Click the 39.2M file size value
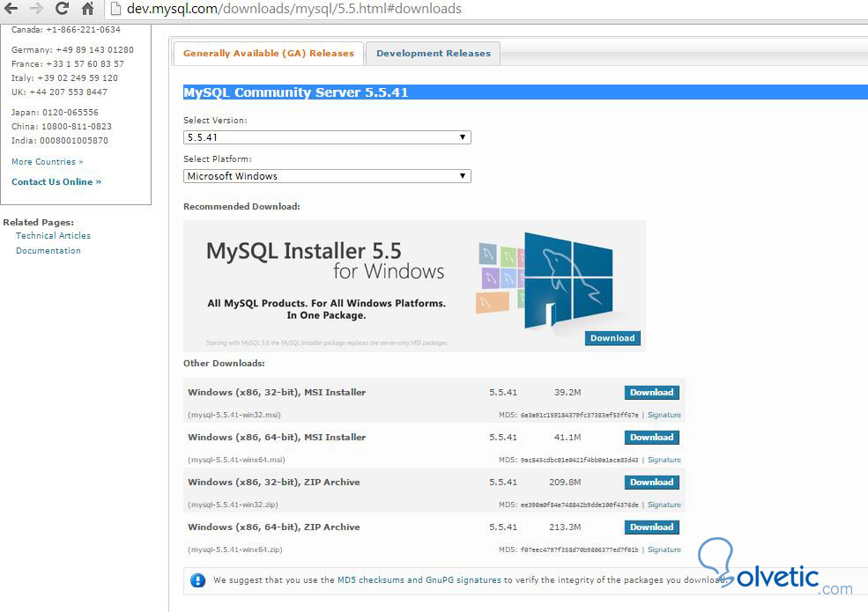The width and height of the screenshot is (868, 612). 568,393
